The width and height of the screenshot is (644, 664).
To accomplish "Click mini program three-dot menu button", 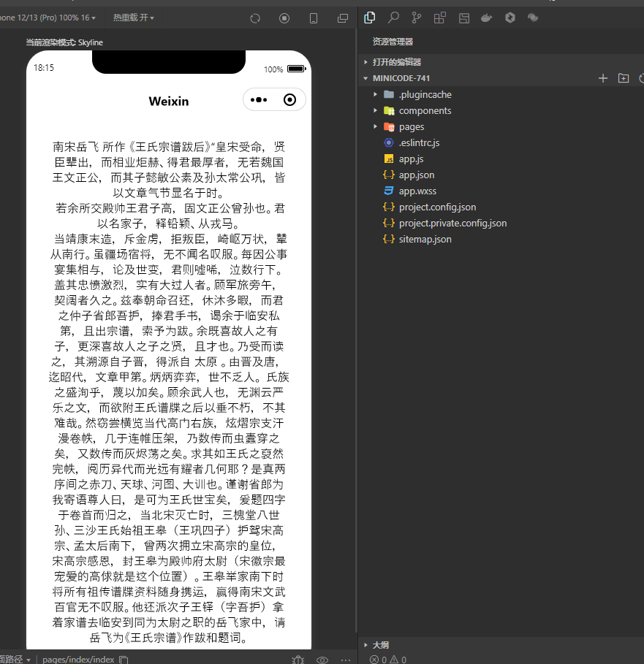I will (x=259, y=100).
